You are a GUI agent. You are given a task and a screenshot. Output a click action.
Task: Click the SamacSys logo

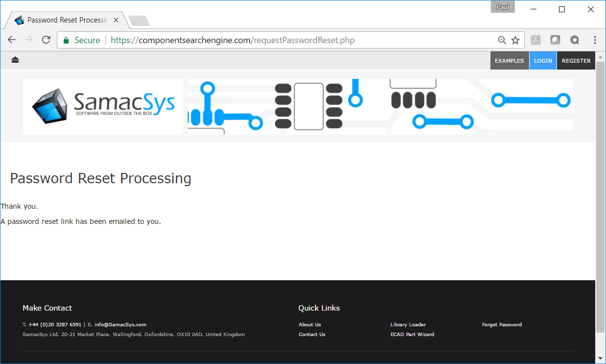(103, 106)
